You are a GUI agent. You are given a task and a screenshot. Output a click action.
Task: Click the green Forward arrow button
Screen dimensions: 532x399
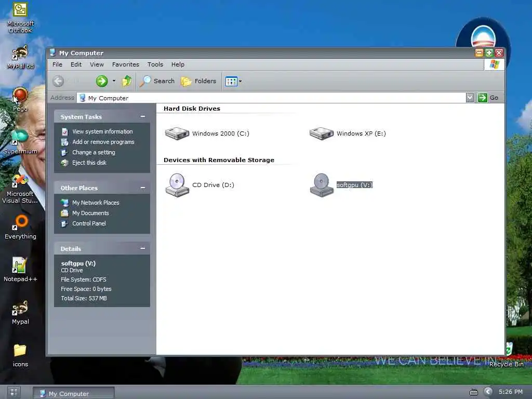coord(101,81)
